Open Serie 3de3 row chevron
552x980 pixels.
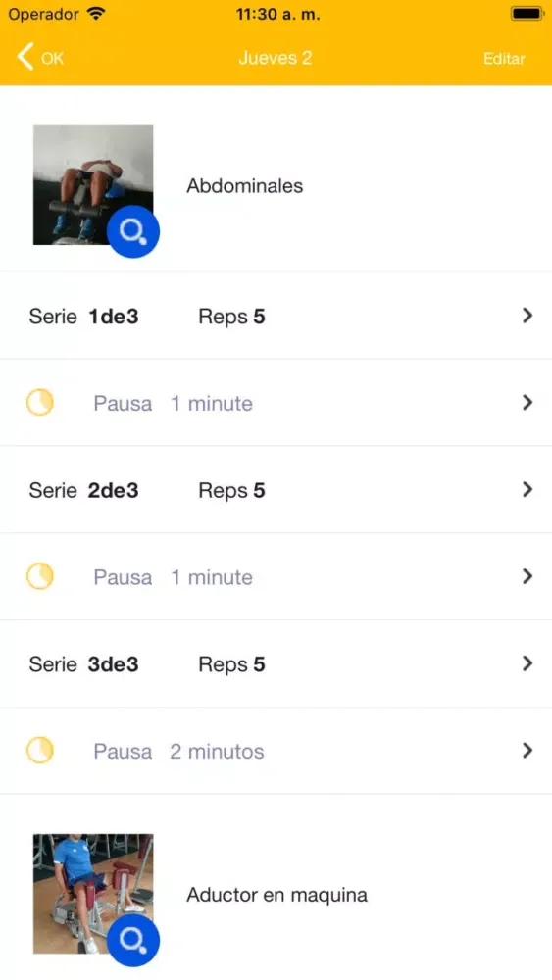527,663
